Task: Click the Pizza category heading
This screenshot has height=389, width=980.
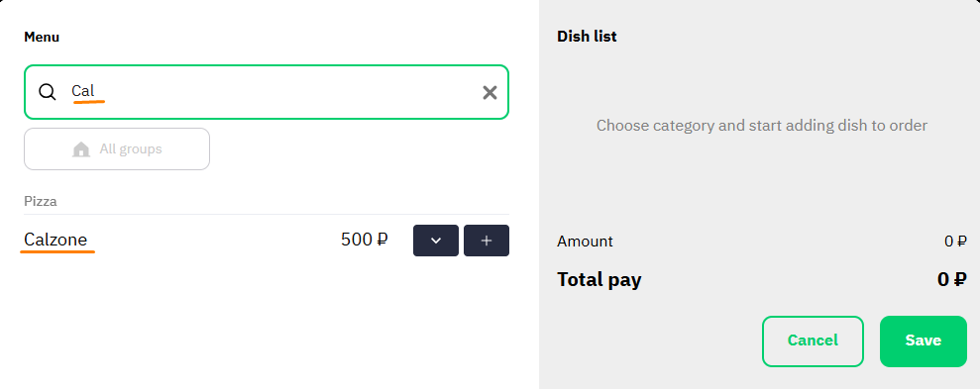Action: click(41, 201)
